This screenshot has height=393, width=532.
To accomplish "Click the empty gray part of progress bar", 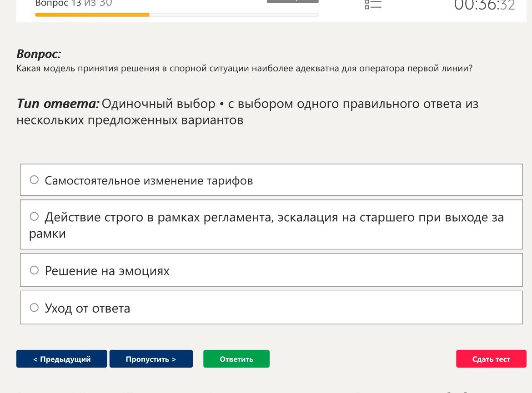I will [x=234, y=15].
